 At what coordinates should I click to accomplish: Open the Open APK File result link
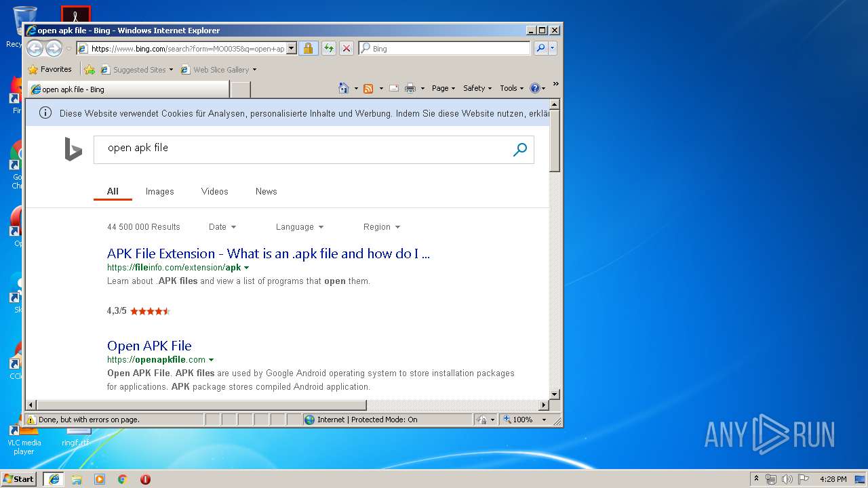(x=149, y=346)
